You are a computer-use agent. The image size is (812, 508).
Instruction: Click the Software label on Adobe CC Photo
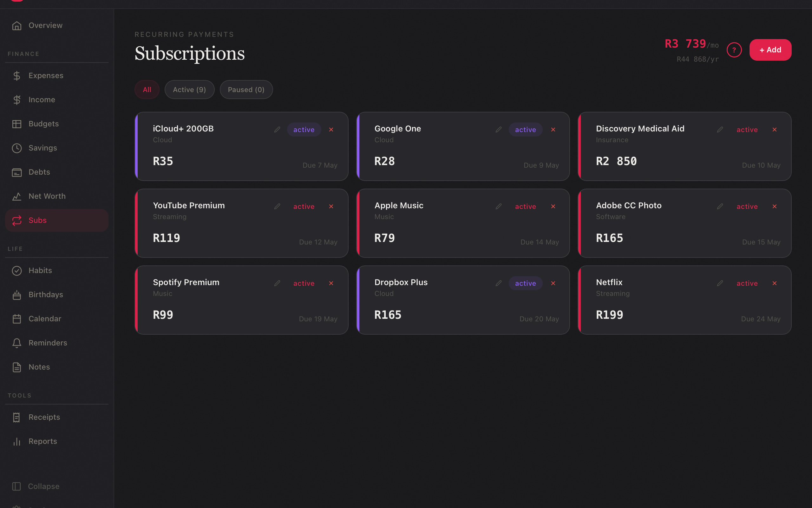(x=611, y=217)
